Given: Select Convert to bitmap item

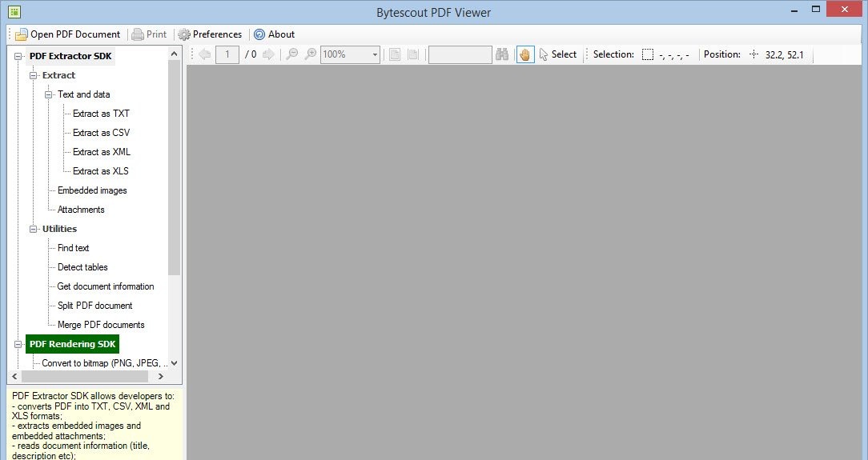Looking at the screenshot, I should coord(105,363).
